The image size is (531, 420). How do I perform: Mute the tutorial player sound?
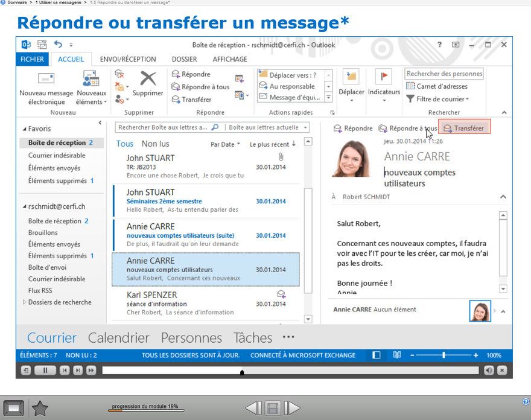tap(489, 371)
